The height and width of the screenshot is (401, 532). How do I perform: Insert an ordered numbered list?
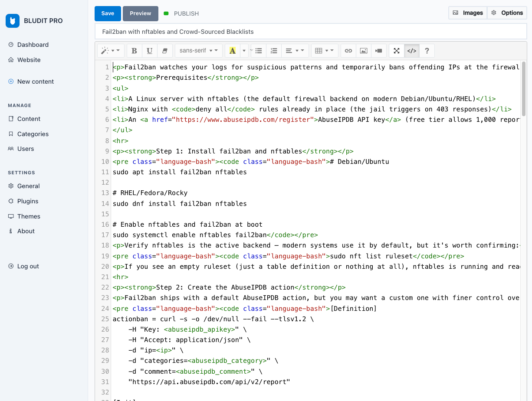click(x=274, y=51)
